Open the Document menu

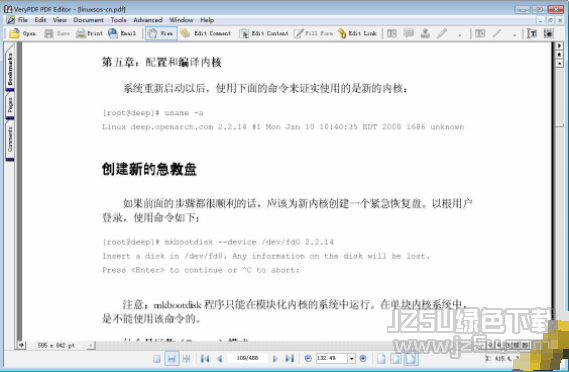point(88,20)
